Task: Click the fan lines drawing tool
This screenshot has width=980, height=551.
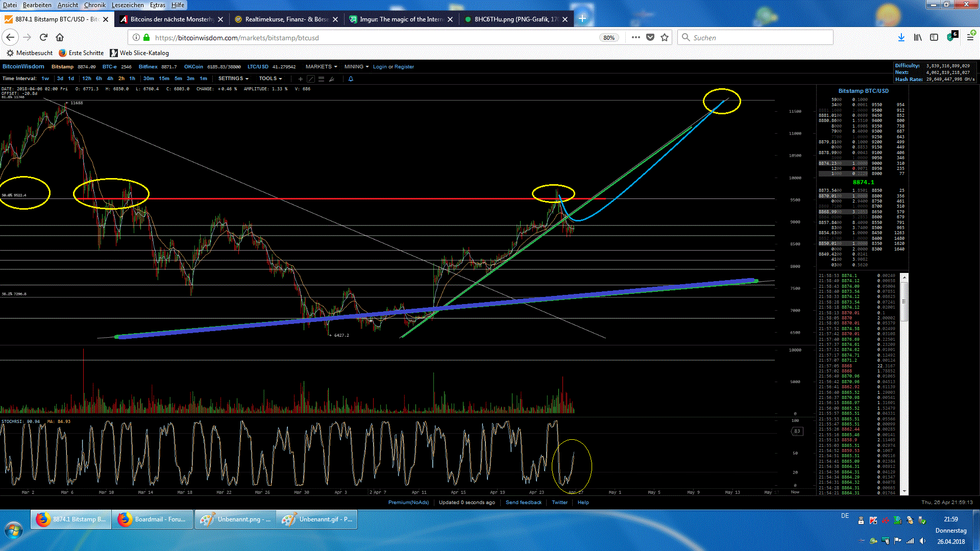Action: [x=332, y=79]
